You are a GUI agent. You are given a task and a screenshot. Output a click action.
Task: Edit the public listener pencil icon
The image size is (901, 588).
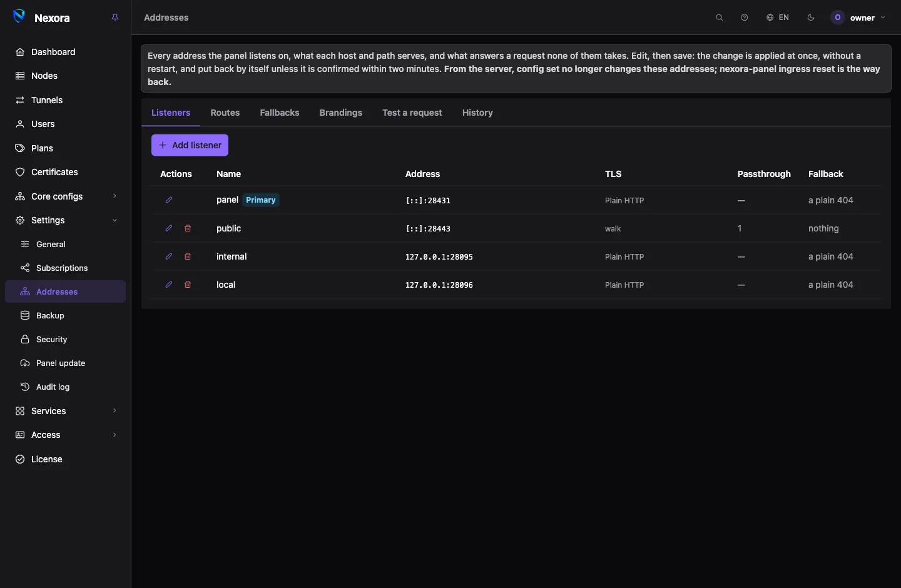tap(169, 228)
